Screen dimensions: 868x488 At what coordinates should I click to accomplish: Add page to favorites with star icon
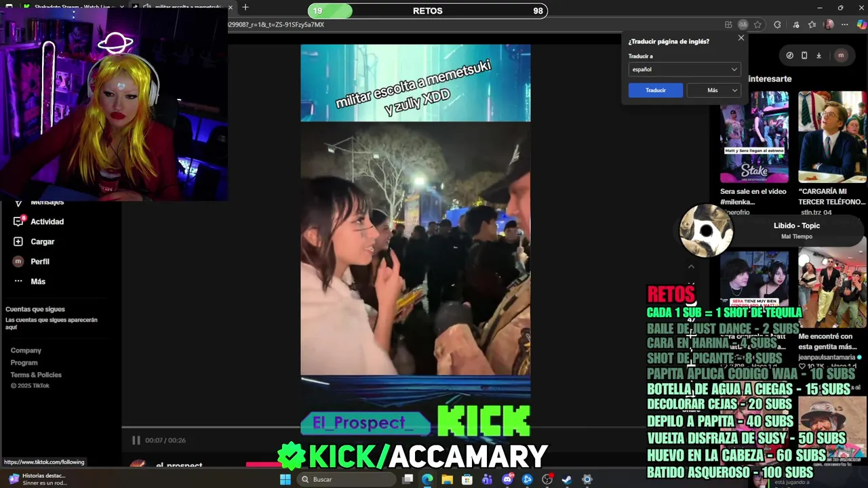(757, 24)
